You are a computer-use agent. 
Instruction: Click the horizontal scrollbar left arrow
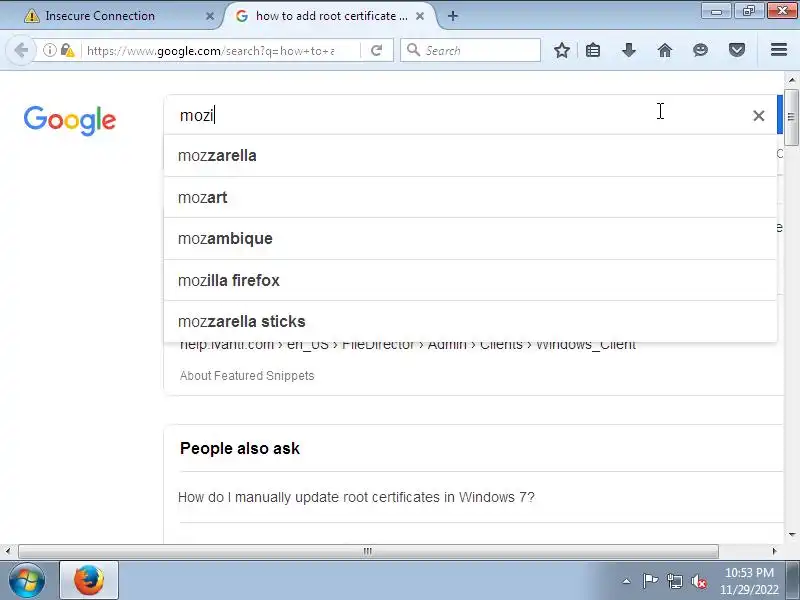7,552
